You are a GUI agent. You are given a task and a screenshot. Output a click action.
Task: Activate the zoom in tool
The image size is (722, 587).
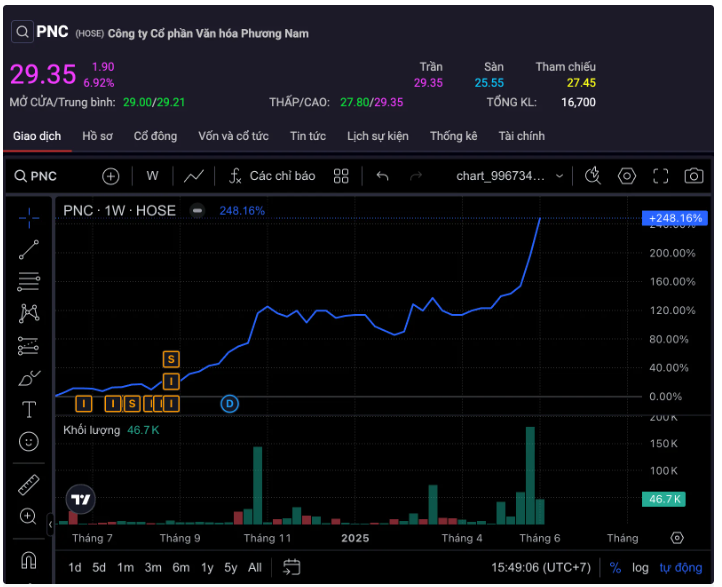[29, 517]
